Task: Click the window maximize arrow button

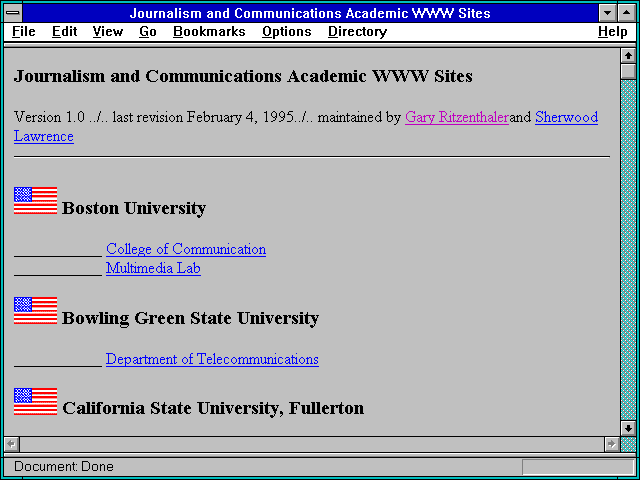Action: pyautogui.click(x=626, y=13)
